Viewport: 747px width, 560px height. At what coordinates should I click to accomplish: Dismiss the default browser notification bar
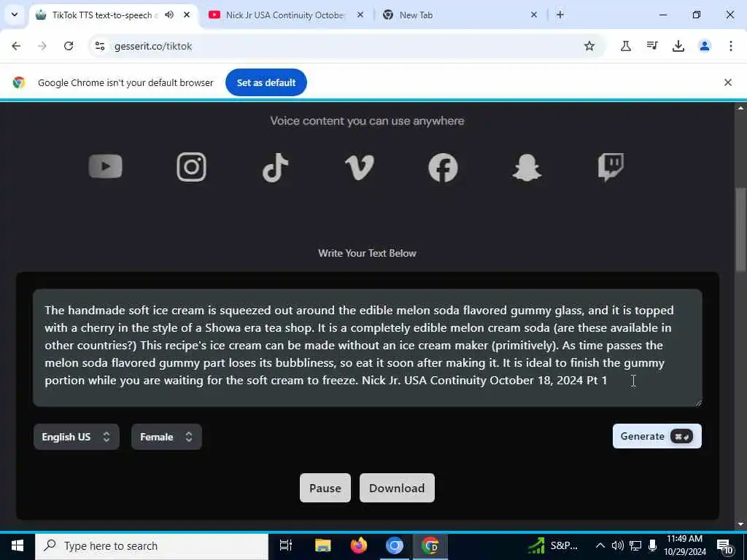click(x=727, y=82)
